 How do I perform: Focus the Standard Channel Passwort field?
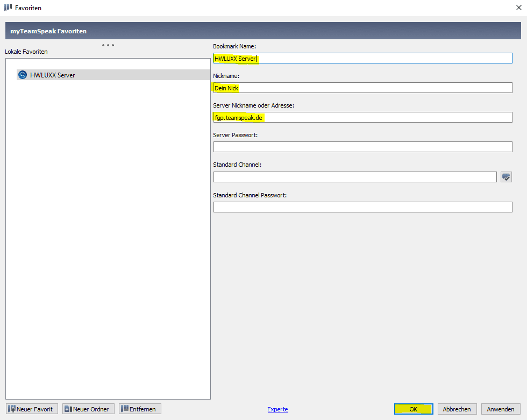tap(362, 207)
